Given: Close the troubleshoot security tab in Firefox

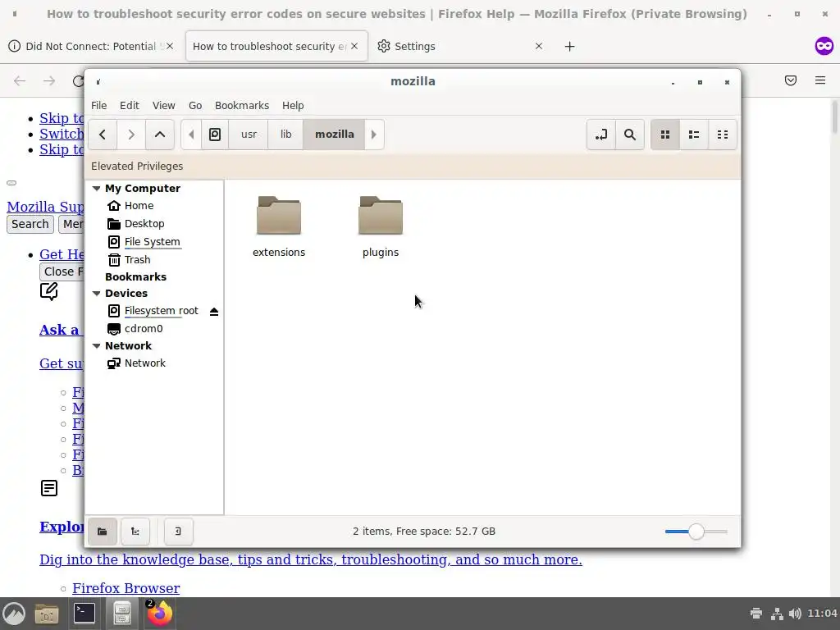Looking at the screenshot, I should pos(354,46).
